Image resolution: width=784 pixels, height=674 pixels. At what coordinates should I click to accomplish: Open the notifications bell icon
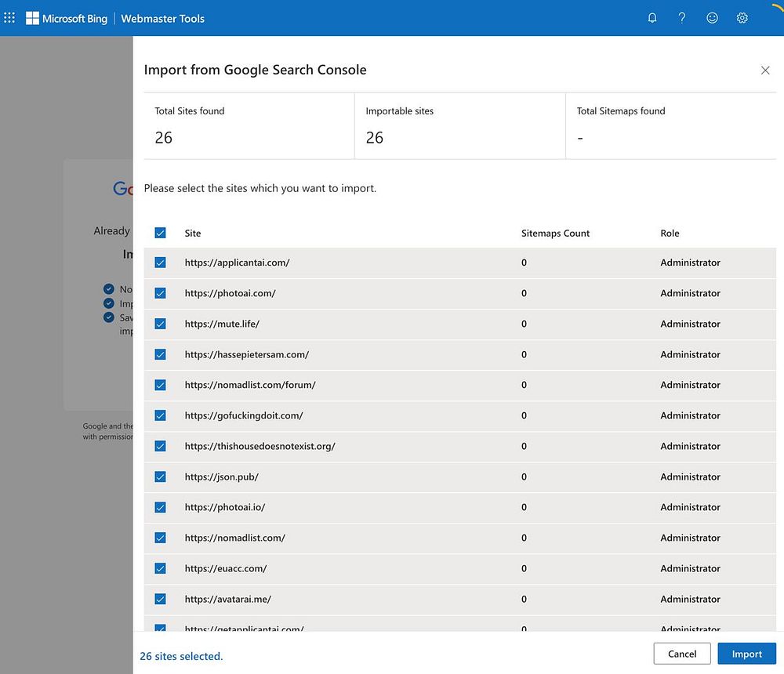point(652,18)
